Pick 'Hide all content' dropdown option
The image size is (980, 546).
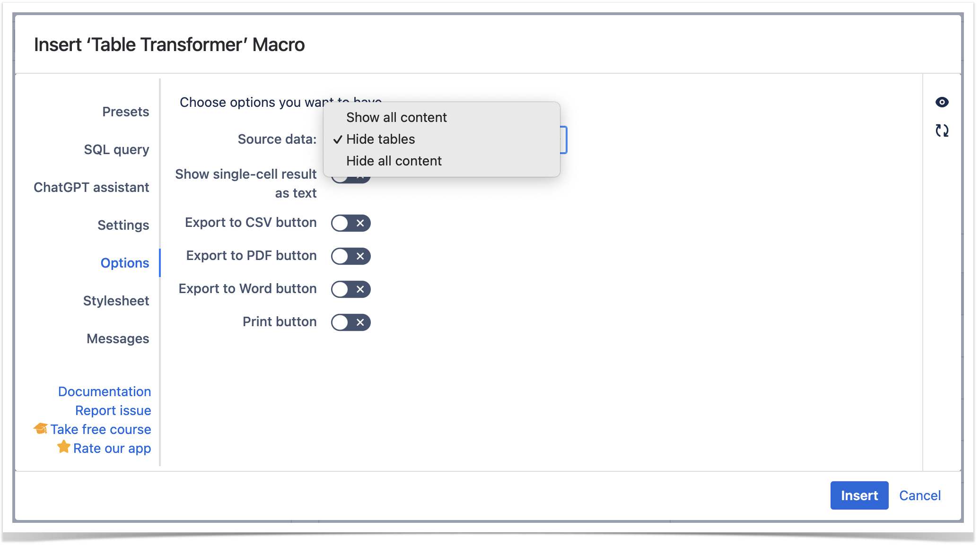394,161
